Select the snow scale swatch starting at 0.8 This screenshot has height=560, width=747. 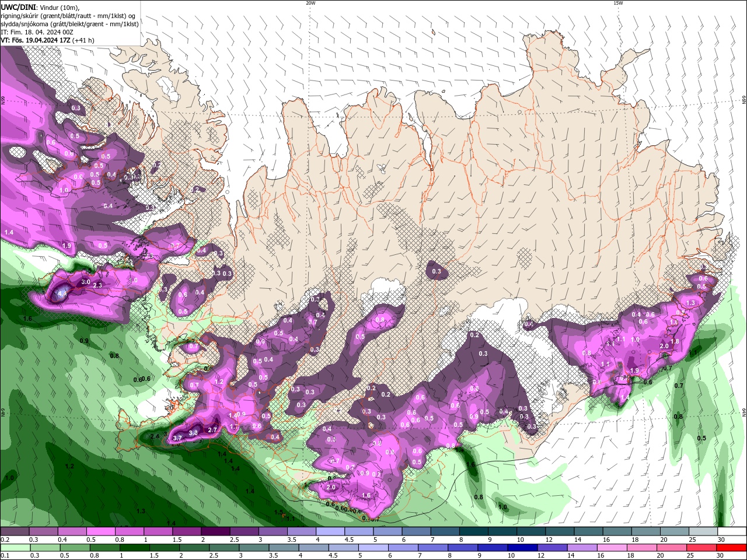click(129, 531)
